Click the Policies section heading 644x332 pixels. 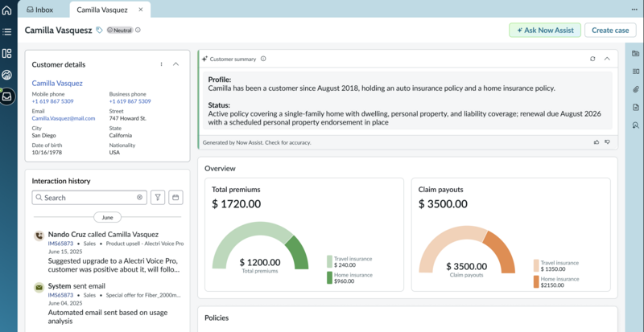click(217, 318)
